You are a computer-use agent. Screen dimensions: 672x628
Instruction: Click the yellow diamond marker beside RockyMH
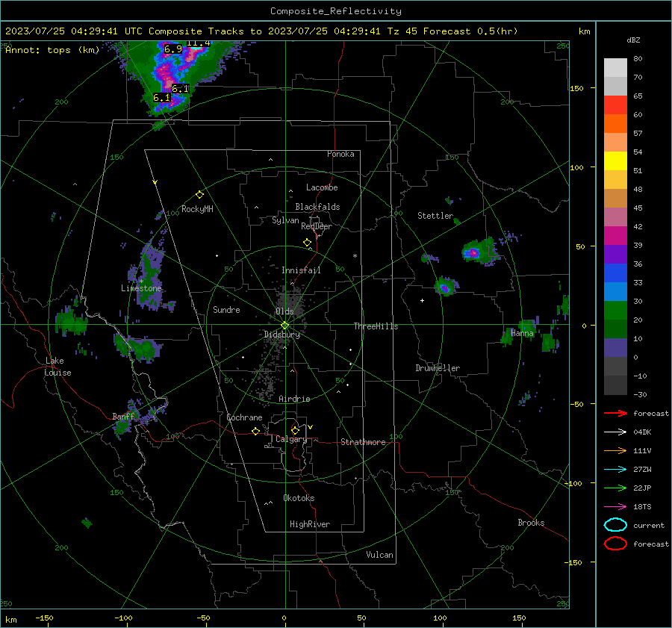pyautogui.click(x=199, y=195)
